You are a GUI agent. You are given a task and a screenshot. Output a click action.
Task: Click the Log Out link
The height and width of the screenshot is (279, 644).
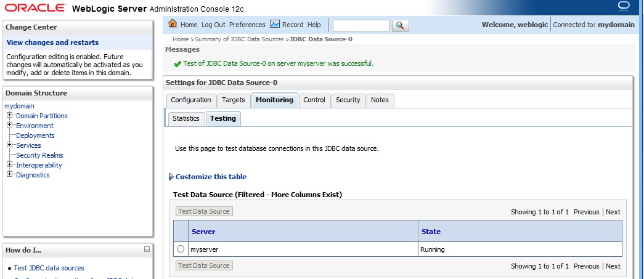click(x=213, y=25)
